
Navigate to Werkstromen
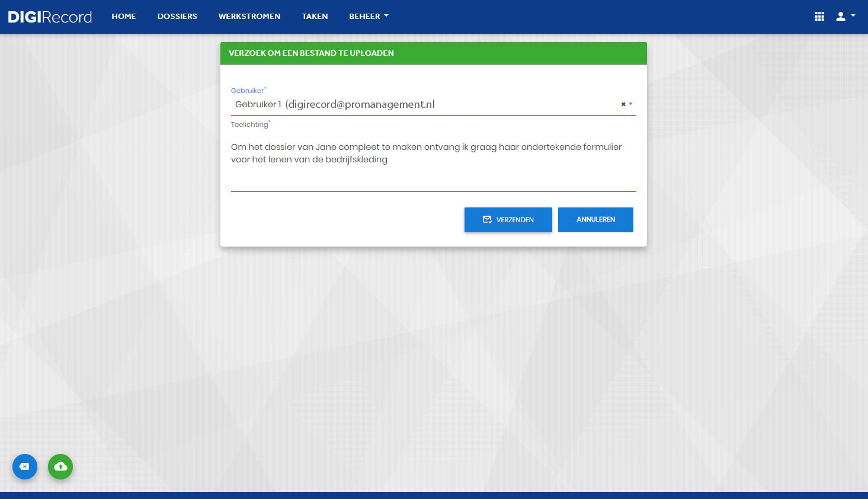249,17
